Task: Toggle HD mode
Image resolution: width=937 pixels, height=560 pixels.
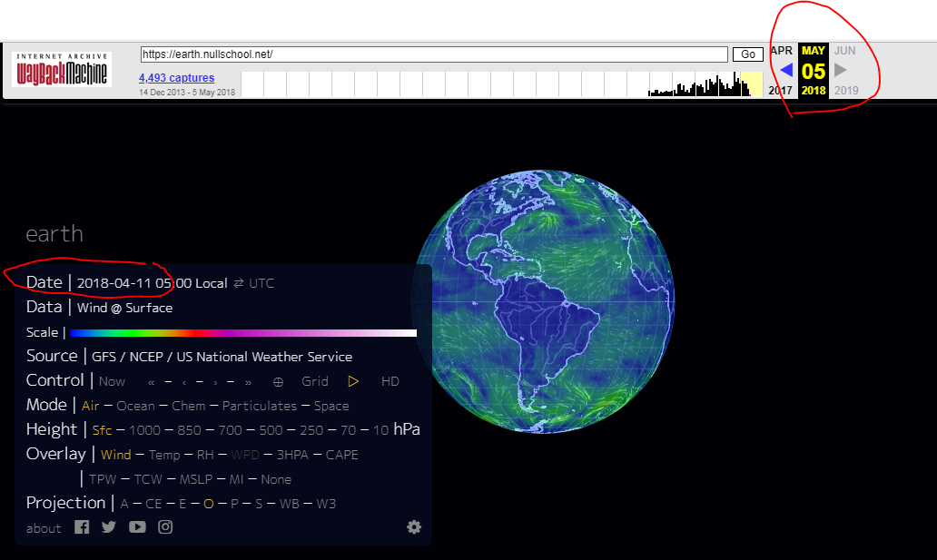Action: [x=390, y=382]
